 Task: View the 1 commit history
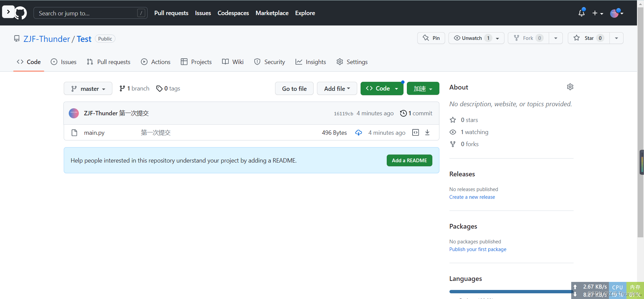tap(416, 113)
